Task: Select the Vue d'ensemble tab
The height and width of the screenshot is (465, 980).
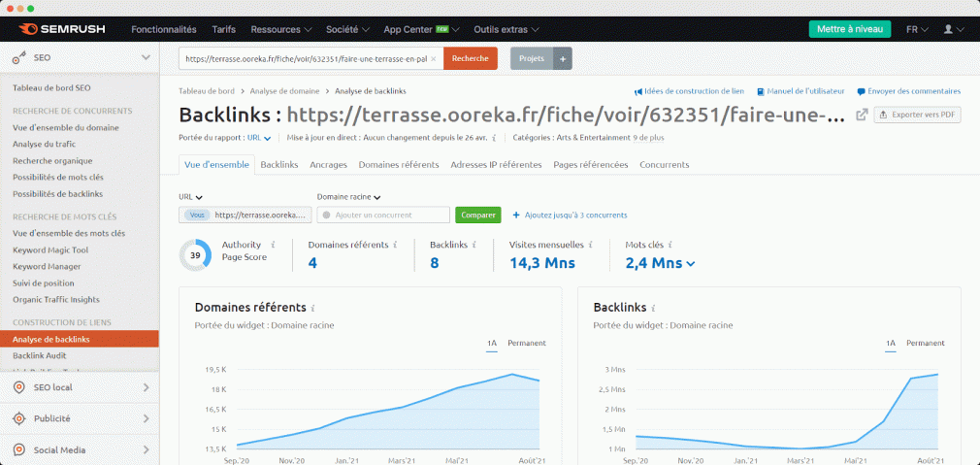Action: 217,165
